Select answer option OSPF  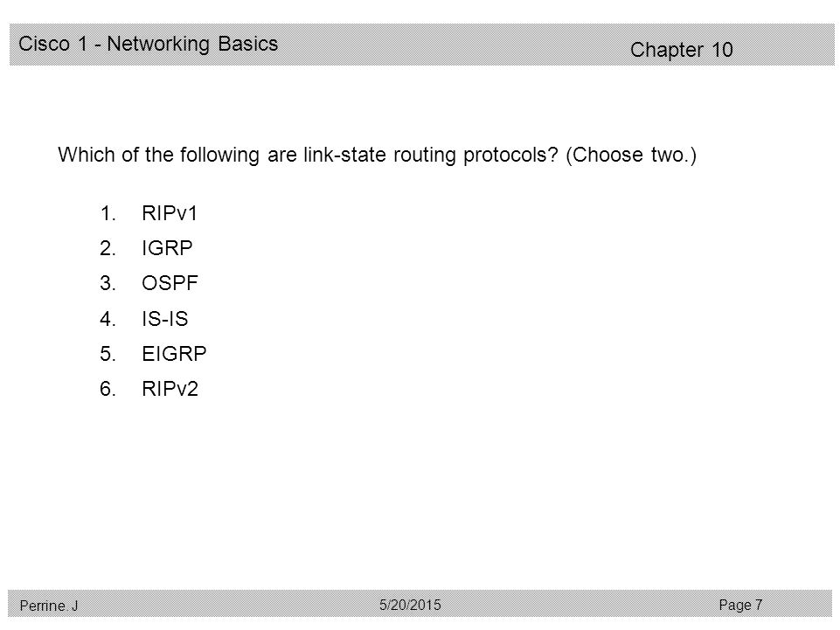[x=170, y=283]
